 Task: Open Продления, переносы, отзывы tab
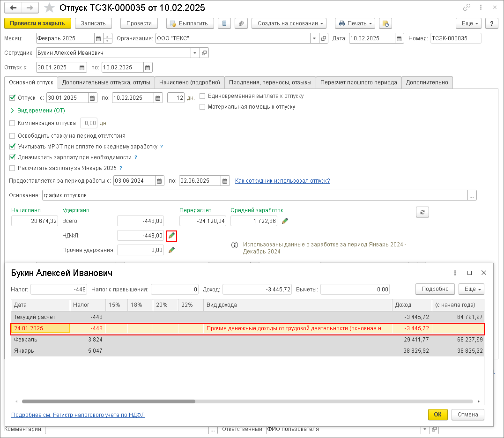coord(270,82)
